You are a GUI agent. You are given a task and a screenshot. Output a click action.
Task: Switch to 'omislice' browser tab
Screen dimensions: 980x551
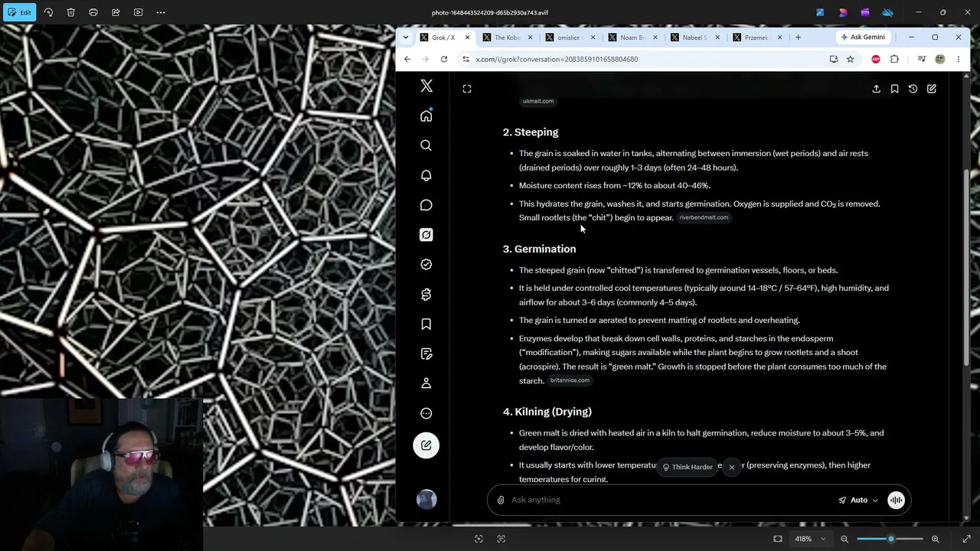(x=570, y=37)
